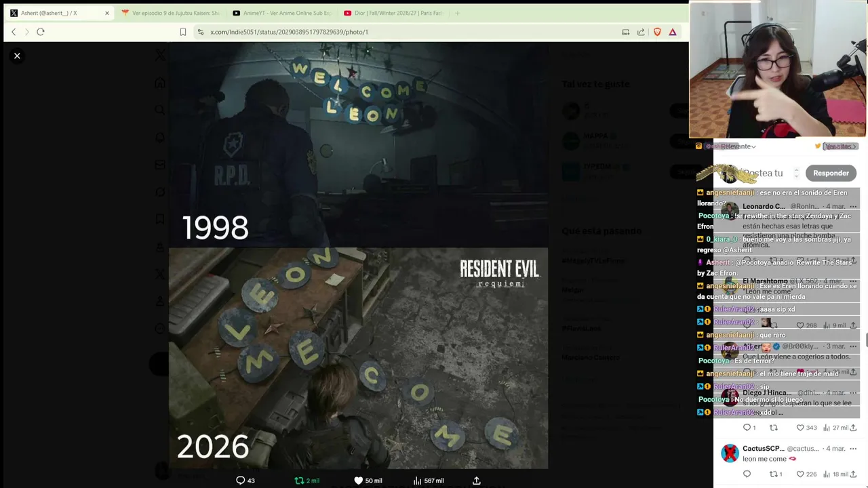Like CactusSCP's tweet with 226 likes
The width and height of the screenshot is (868, 488).
tap(806, 474)
